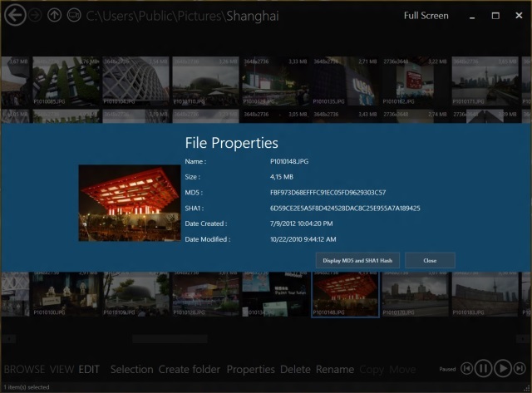The image size is (532, 393).
Task: Click the file name P1010148.JPG value
Action: (289, 161)
